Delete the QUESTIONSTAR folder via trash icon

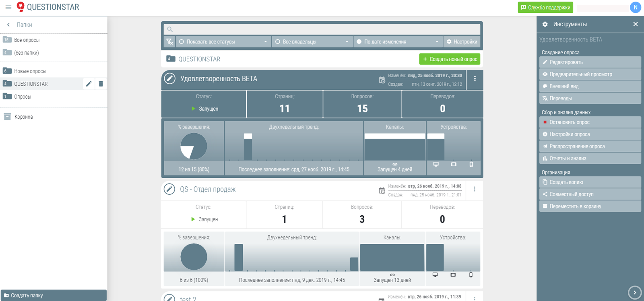click(x=101, y=84)
